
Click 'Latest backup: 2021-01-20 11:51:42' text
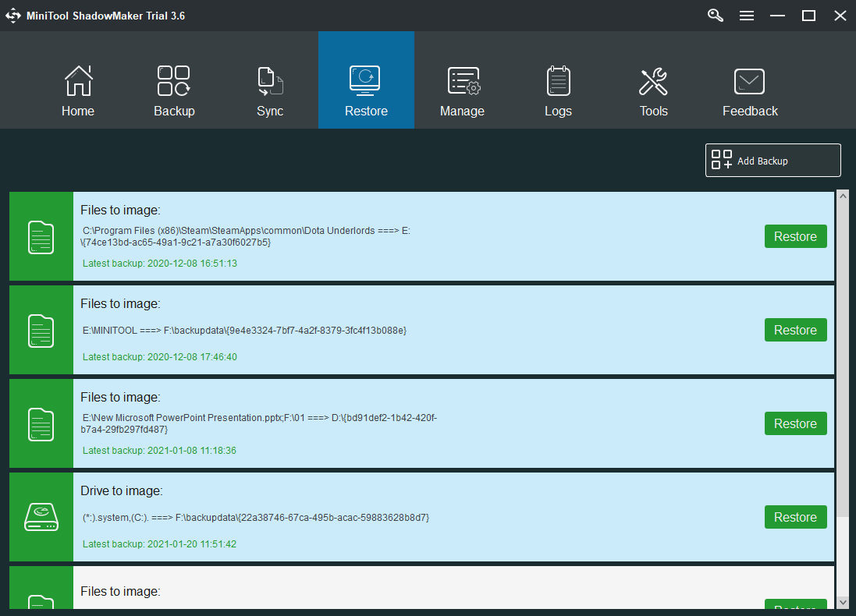159,544
